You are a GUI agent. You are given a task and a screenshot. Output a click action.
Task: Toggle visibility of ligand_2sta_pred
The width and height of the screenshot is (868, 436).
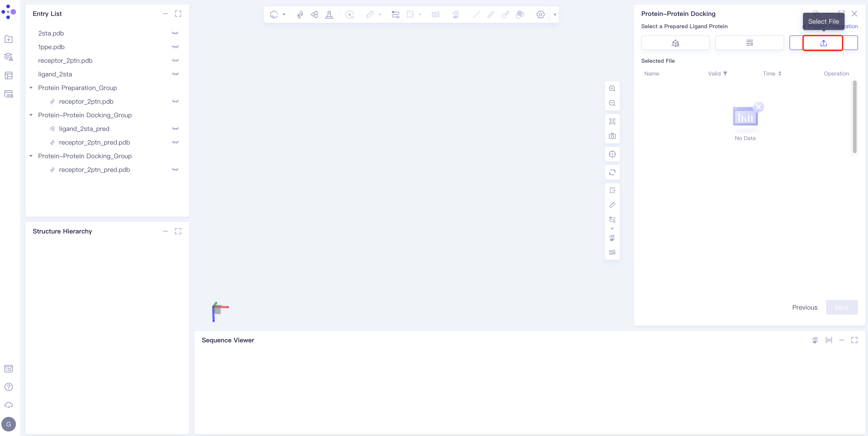point(175,129)
